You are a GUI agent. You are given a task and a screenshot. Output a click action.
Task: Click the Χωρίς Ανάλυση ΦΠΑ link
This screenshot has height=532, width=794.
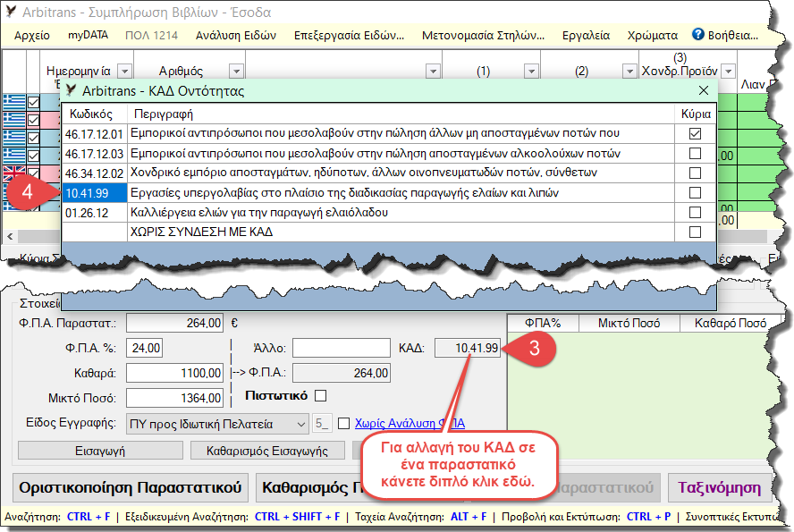tap(410, 423)
